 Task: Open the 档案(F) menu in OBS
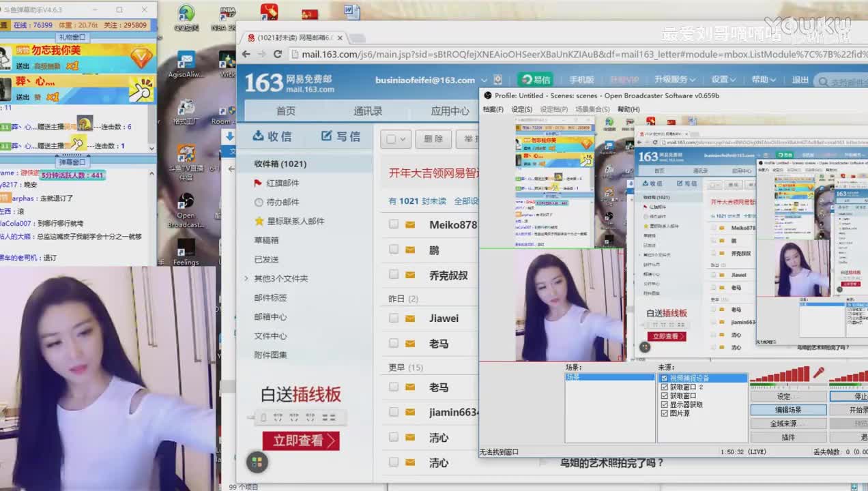point(493,109)
